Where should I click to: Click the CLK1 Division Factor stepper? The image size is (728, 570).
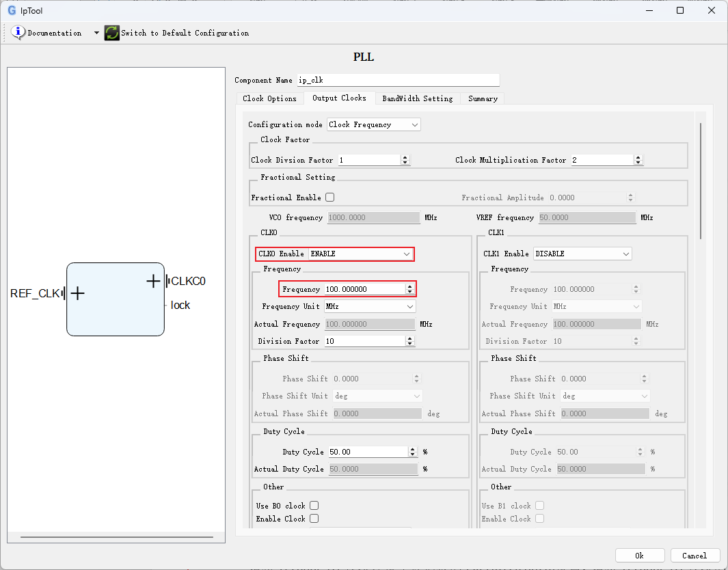[636, 341]
